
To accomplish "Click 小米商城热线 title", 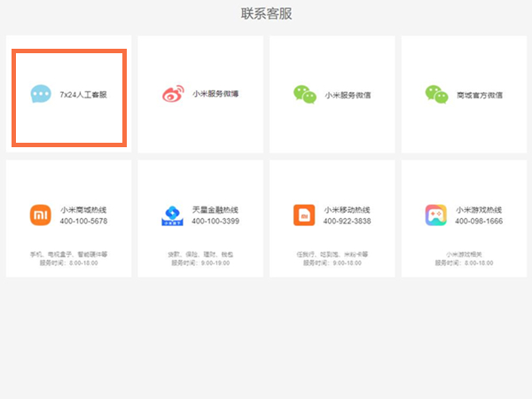I will click(83, 209).
